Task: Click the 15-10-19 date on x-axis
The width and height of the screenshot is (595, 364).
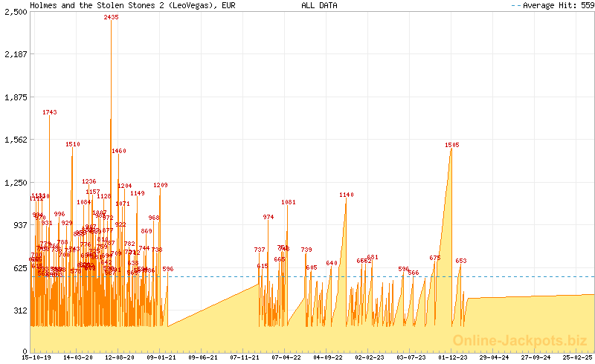Action: click(37, 357)
